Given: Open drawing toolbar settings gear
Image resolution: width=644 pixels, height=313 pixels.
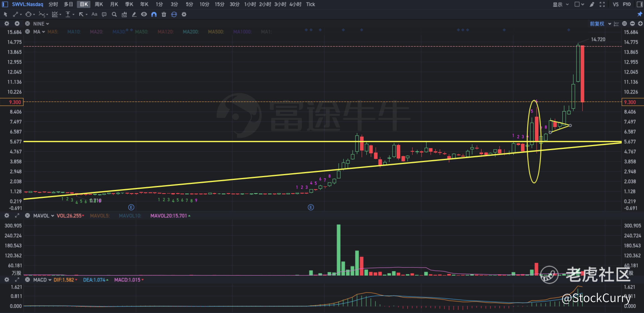Looking at the screenshot, I should tap(184, 15).
